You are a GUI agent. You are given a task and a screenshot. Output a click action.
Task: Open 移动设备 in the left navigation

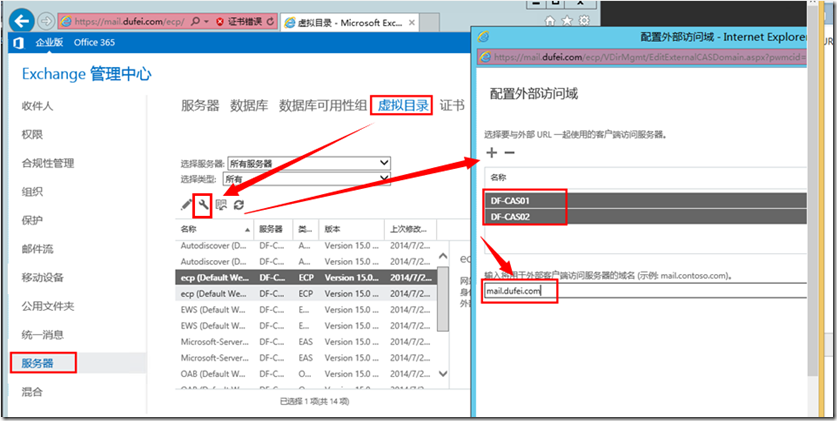point(42,277)
